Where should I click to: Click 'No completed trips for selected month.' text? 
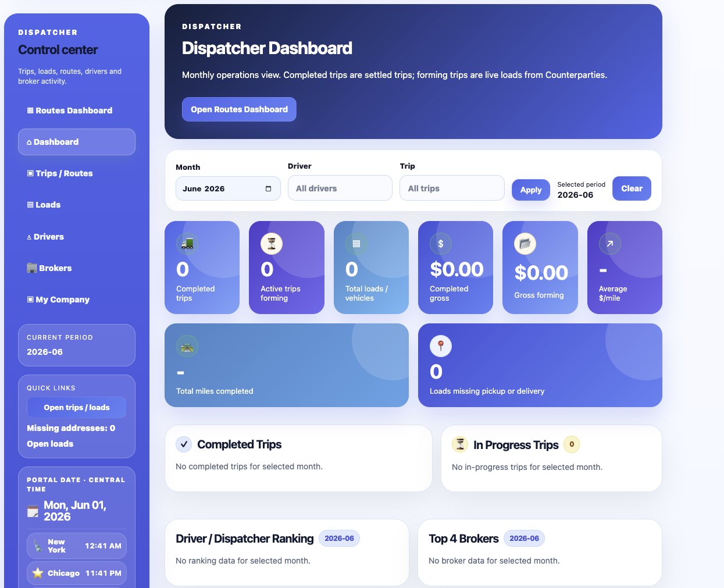(249, 466)
